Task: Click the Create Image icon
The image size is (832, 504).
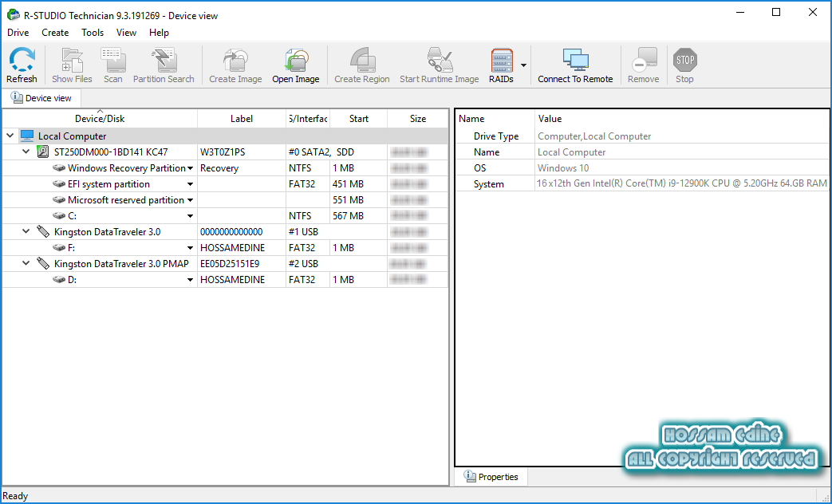Action: tap(235, 60)
